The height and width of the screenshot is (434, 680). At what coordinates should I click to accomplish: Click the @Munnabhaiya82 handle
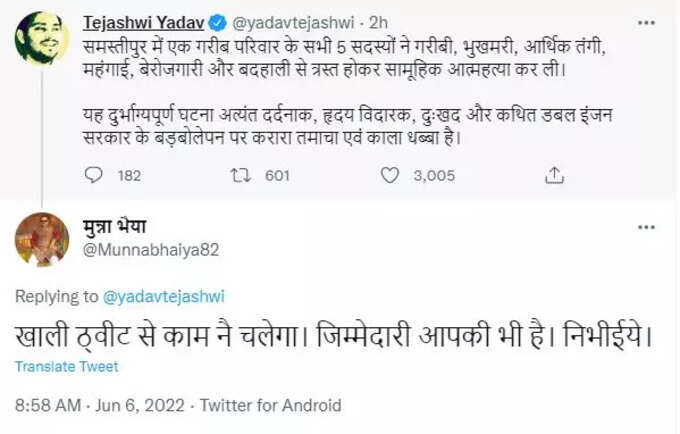151,250
